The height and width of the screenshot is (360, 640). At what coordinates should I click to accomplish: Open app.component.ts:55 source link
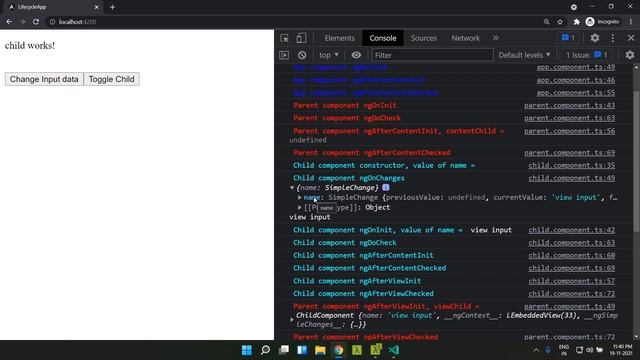point(576,93)
